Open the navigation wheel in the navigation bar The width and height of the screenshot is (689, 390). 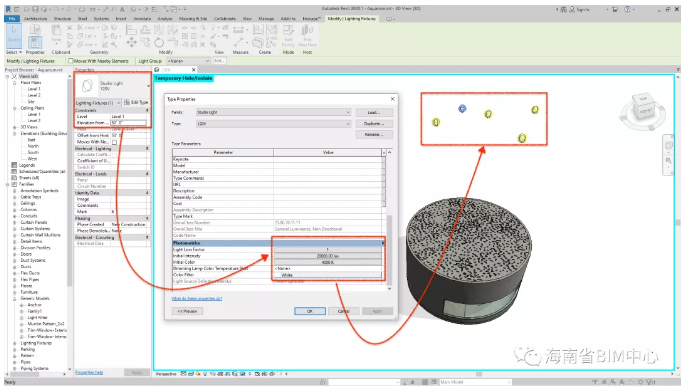669,145
